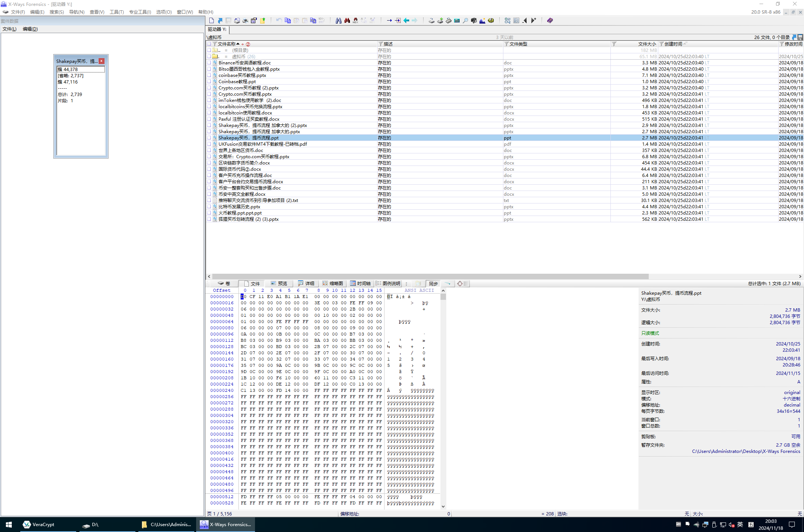Tick the checkbox for Coinbase教程.ppt

209,82
